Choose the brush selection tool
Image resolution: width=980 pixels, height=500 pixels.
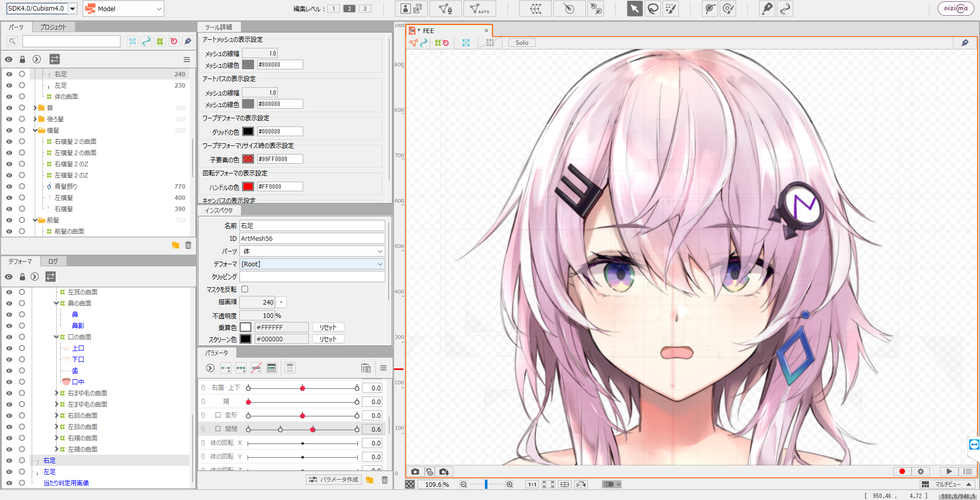pyautogui.click(x=670, y=9)
